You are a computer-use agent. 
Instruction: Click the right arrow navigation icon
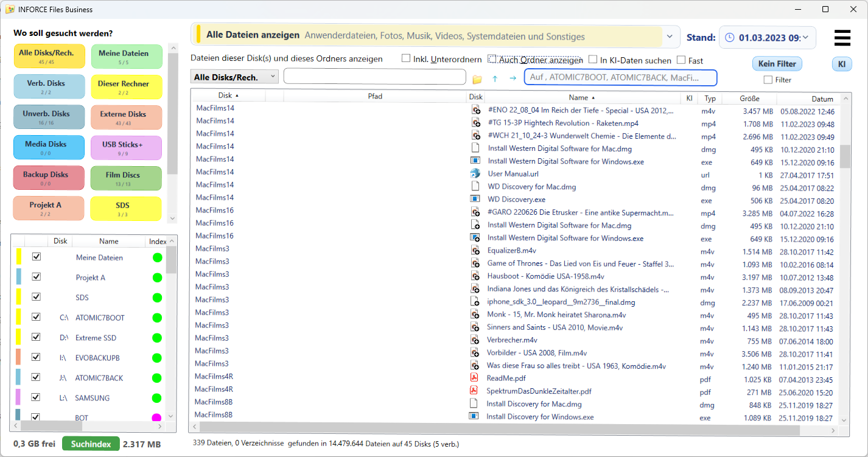(x=513, y=78)
